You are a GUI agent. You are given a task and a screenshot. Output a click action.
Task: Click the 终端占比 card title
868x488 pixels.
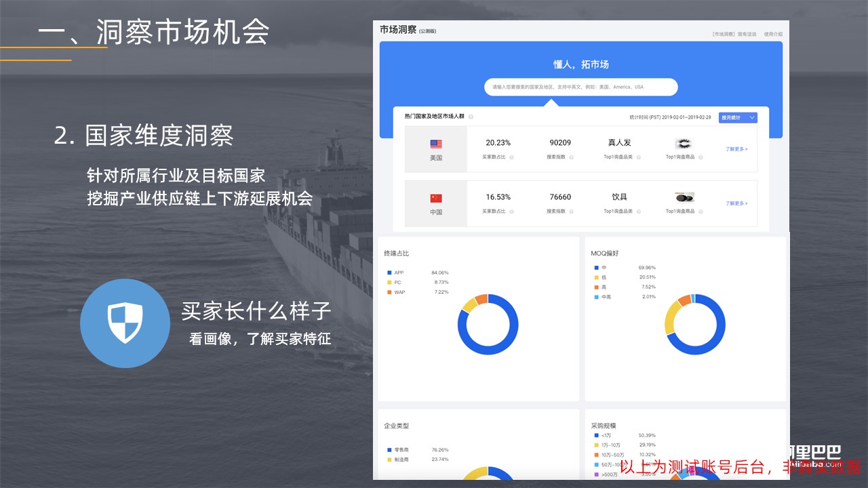pos(397,253)
